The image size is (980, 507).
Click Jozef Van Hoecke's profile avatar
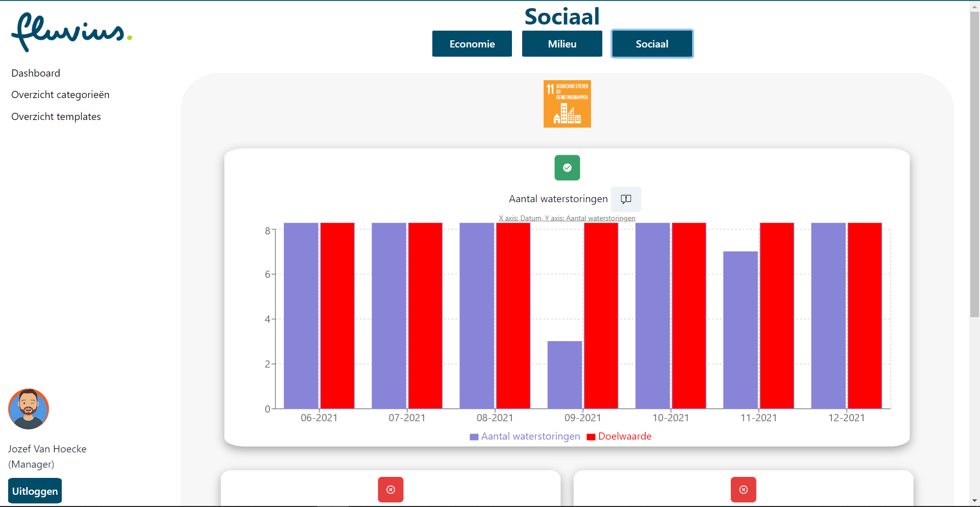point(29,409)
